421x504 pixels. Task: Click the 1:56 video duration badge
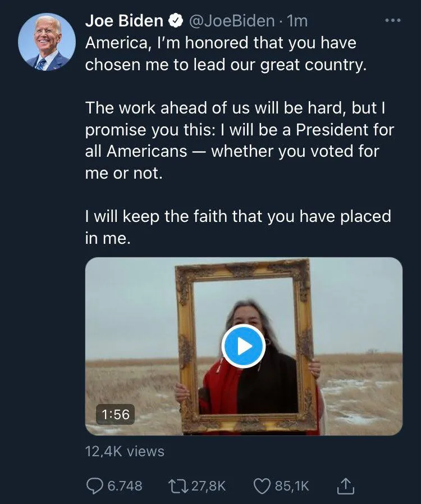coord(116,415)
